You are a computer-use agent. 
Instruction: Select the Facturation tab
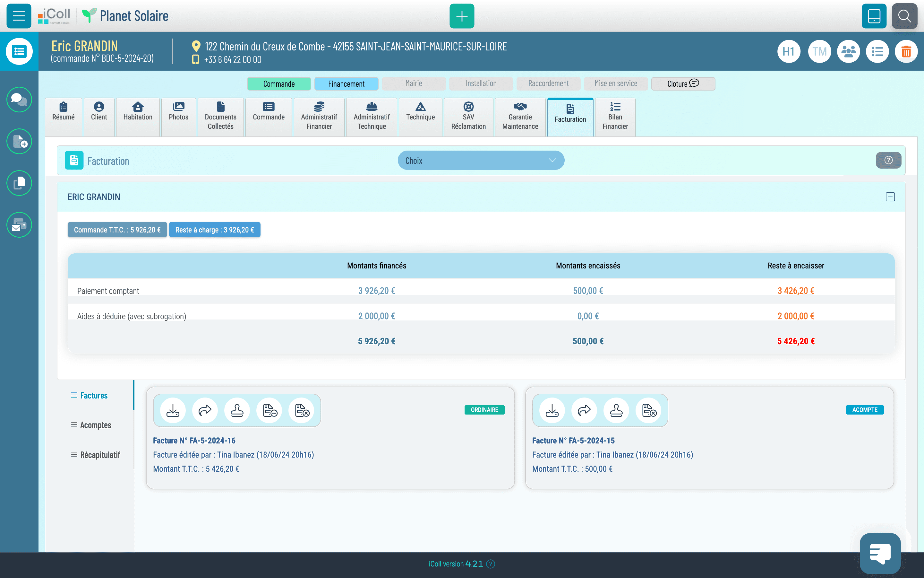tap(570, 117)
